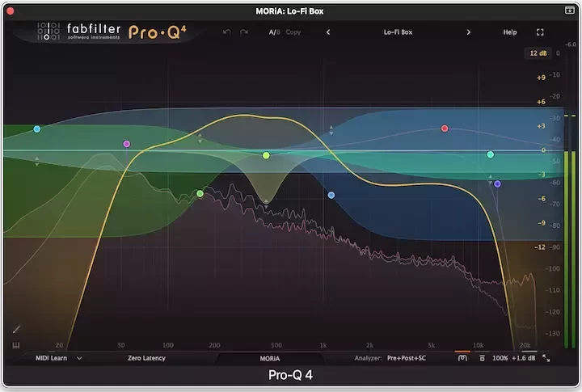
Task: Enter full screen mode icon
Action: 540,32
